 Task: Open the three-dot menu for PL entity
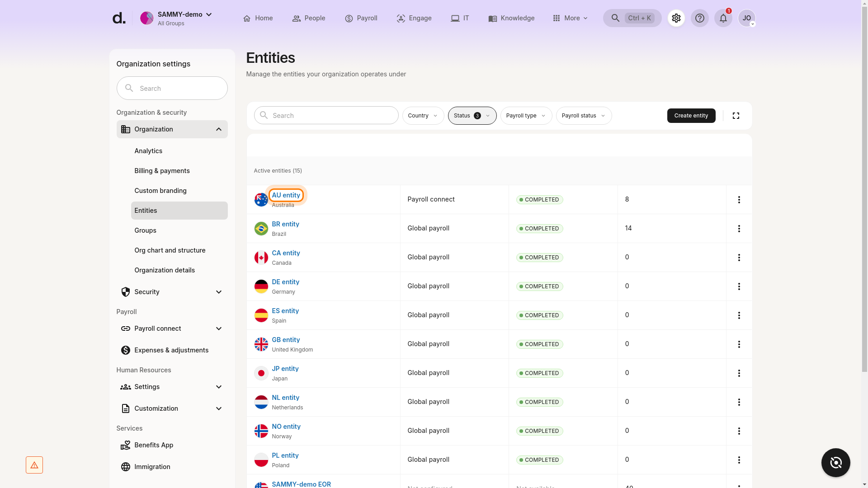(739, 460)
